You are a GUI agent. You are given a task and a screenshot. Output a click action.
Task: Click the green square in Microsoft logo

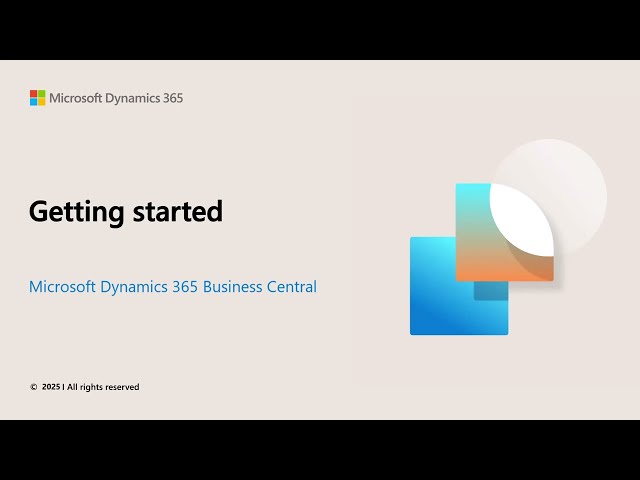coord(41,94)
